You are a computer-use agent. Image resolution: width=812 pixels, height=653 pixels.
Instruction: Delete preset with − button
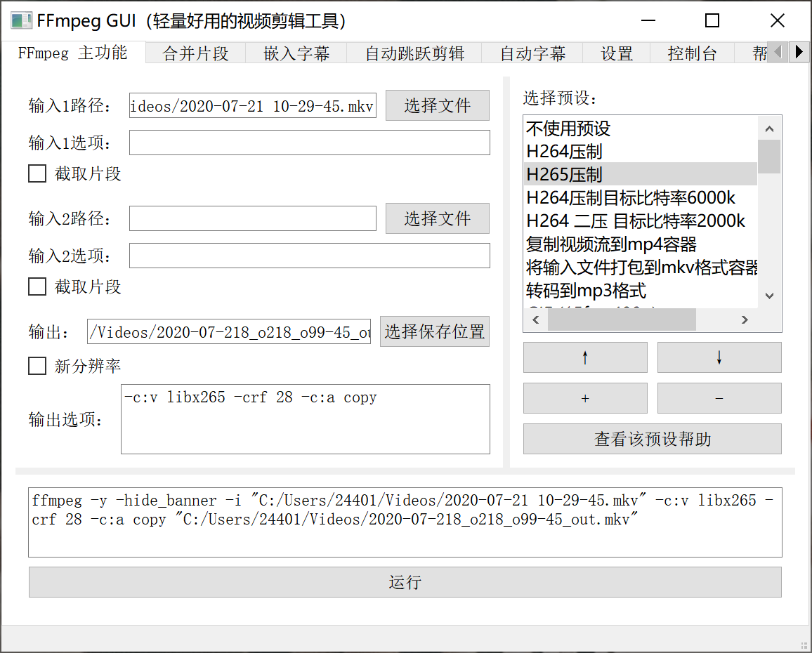coord(719,398)
